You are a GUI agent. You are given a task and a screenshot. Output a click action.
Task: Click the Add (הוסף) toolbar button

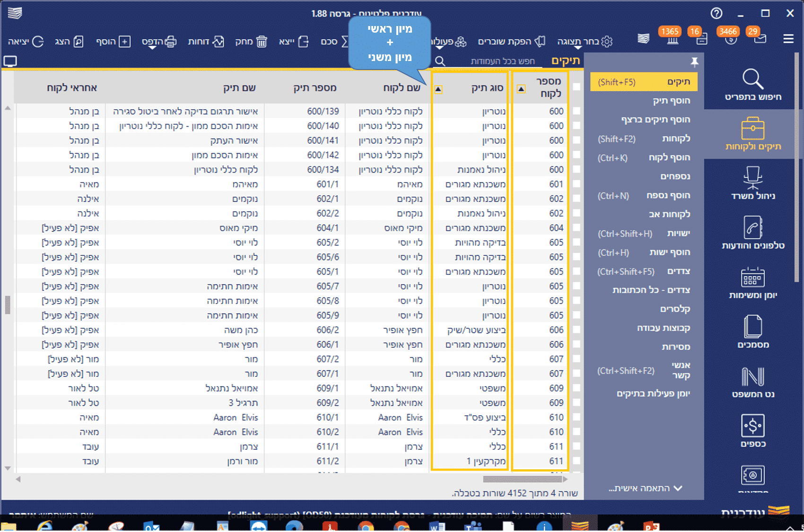click(113, 42)
